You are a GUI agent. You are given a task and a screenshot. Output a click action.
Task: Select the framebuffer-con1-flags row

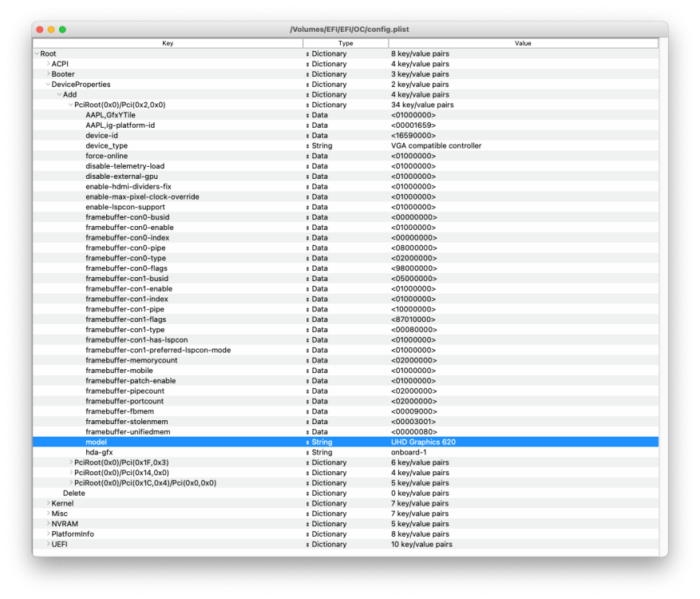tap(346, 319)
